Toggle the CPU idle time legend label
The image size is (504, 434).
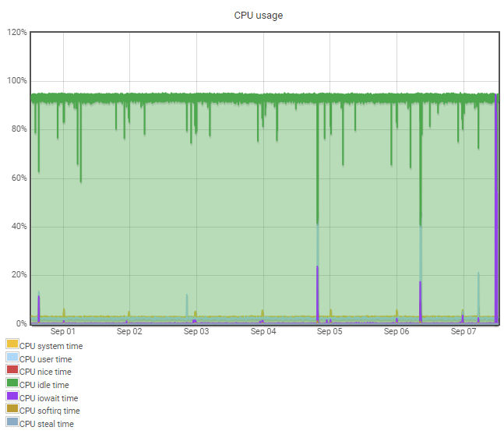(44, 385)
